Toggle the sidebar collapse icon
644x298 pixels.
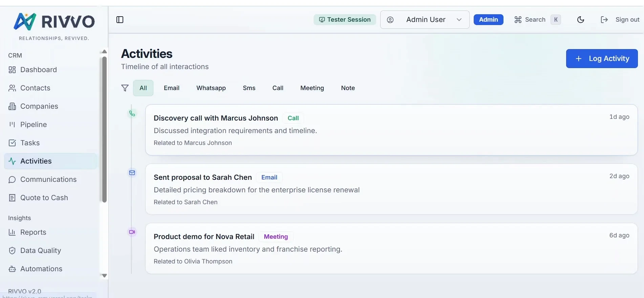(x=120, y=20)
